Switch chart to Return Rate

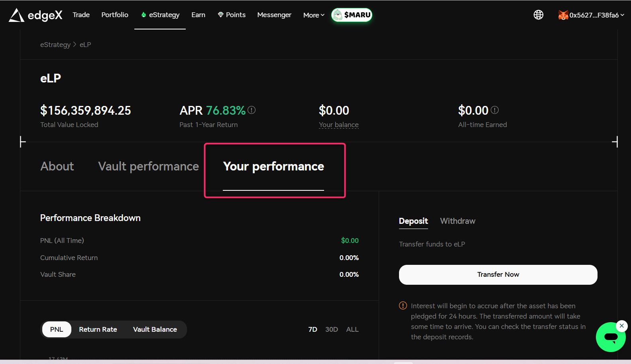[x=98, y=329]
